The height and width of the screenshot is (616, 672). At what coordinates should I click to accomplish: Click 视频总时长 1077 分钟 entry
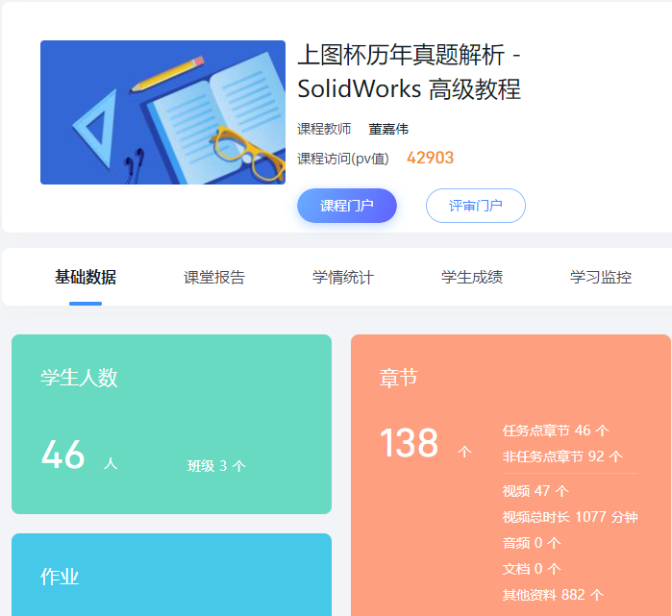(570, 517)
